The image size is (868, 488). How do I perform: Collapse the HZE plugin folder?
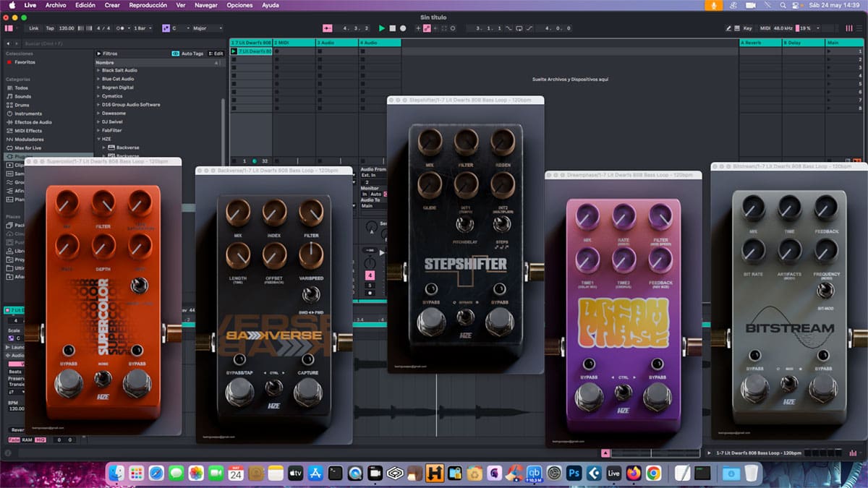(98, 139)
